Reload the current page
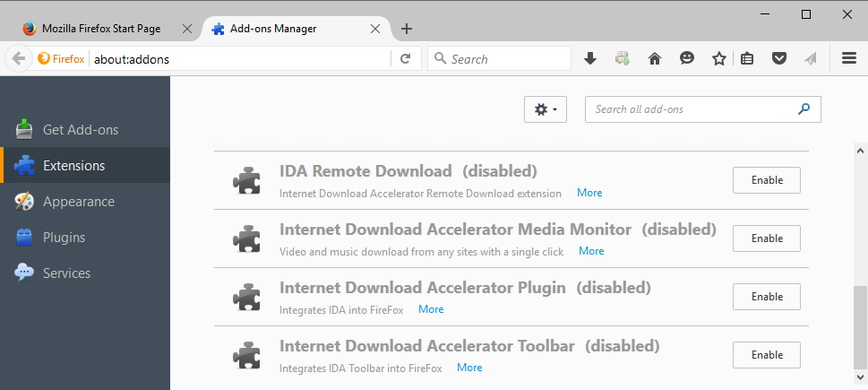The width and height of the screenshot is (868, 390). [405, 58]
